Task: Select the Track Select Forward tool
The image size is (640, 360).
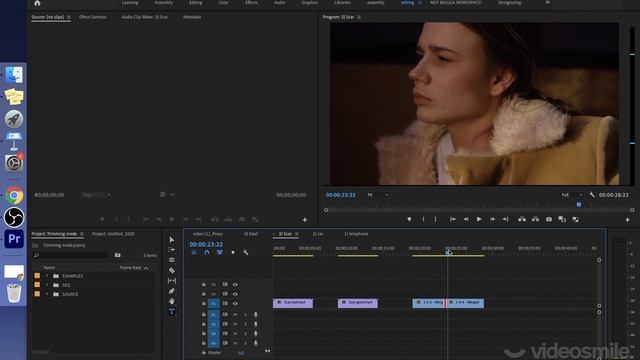Action: coord(171,250)
